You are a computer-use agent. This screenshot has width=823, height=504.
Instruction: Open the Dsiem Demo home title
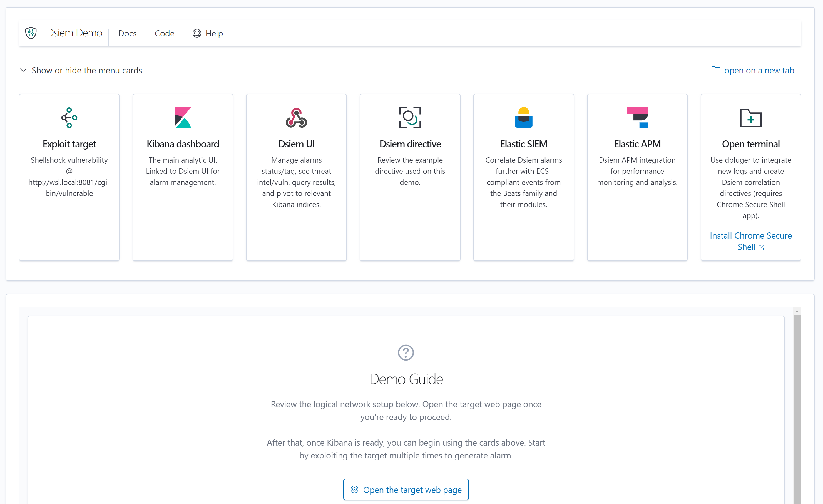[x=74, y=33]
